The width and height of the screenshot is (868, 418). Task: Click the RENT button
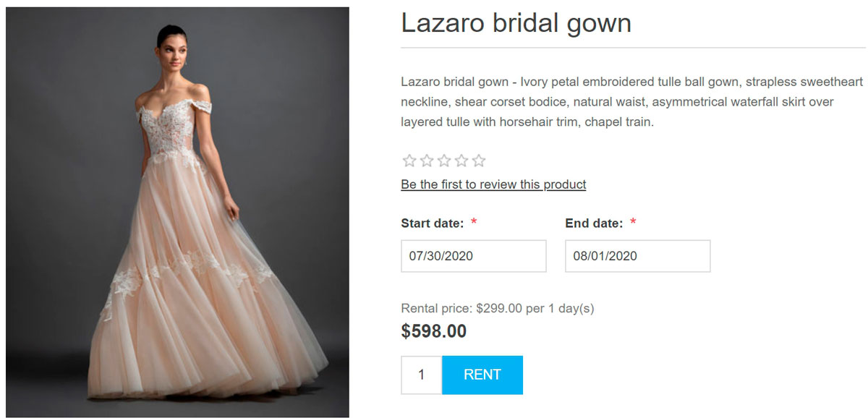pos(482,374)
